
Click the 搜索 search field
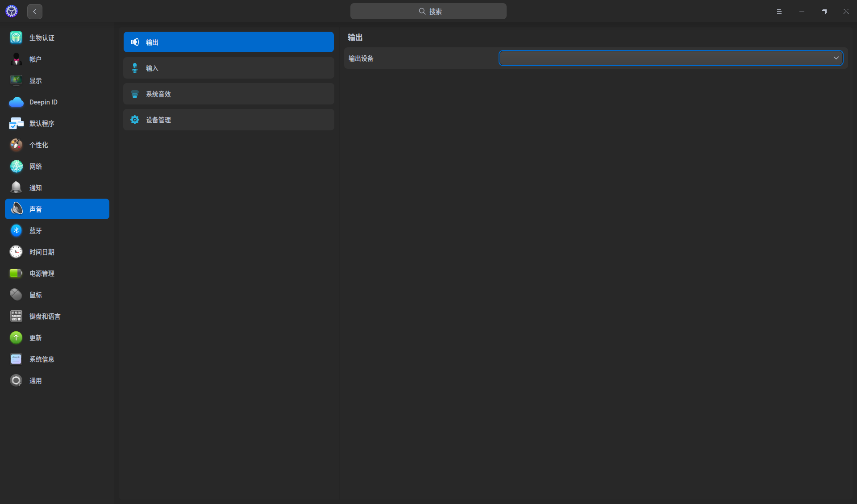click(428, 11)
